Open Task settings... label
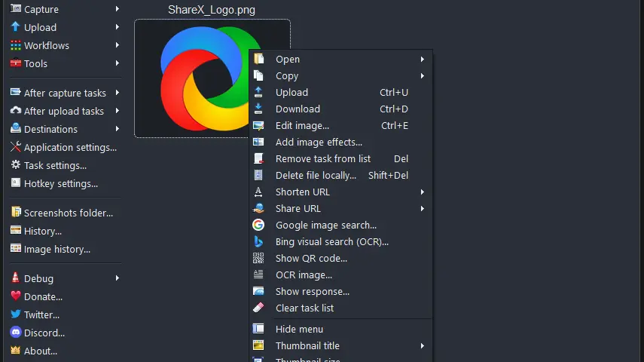The image size is (644, 362). 55,165
